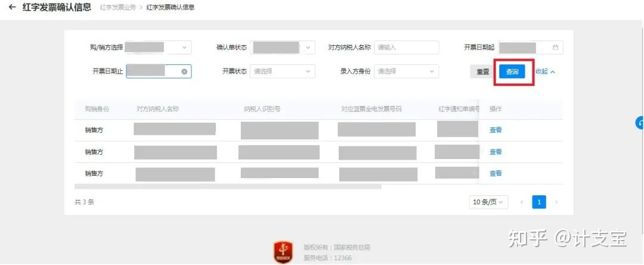Click the blue 查询 query button
This screenshot has width=644, height=265.
512,71
